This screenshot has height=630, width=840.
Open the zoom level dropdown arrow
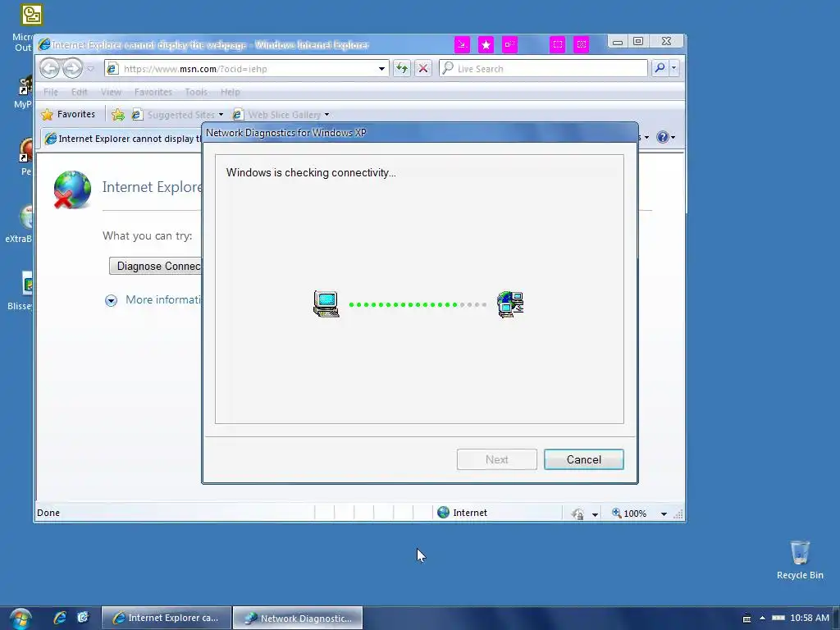click(x=664, y=514)
